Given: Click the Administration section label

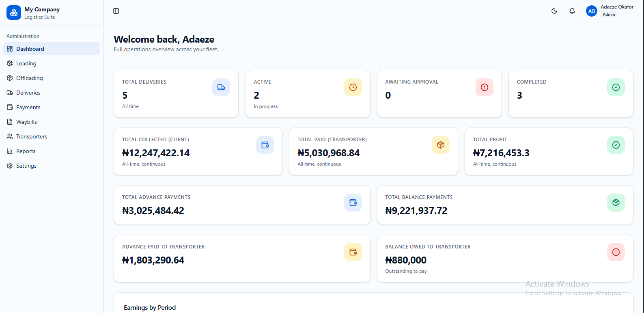Looking at the screenshot, I should coord(23,36).
